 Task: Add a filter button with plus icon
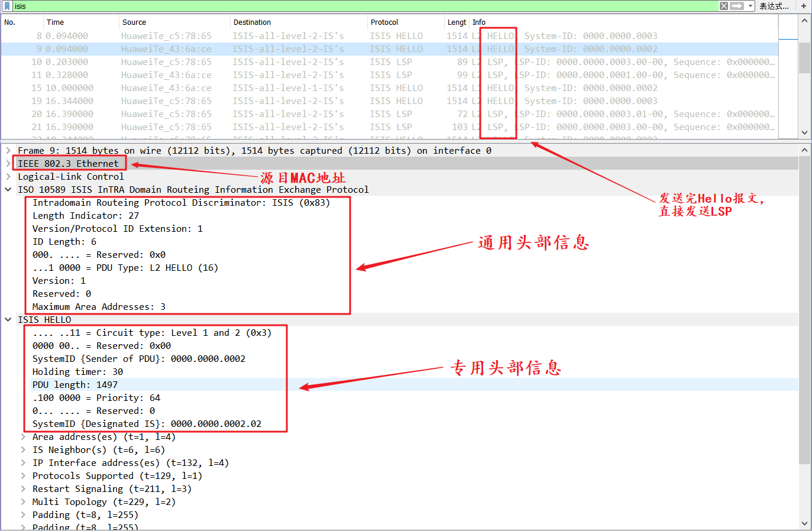(x=804, y=6)
